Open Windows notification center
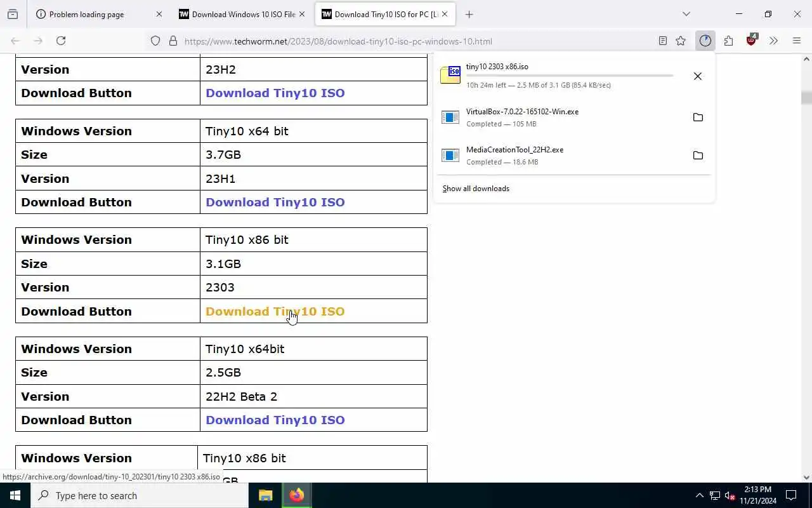Screen dimensions: 812x508 (x=792, y=495)
